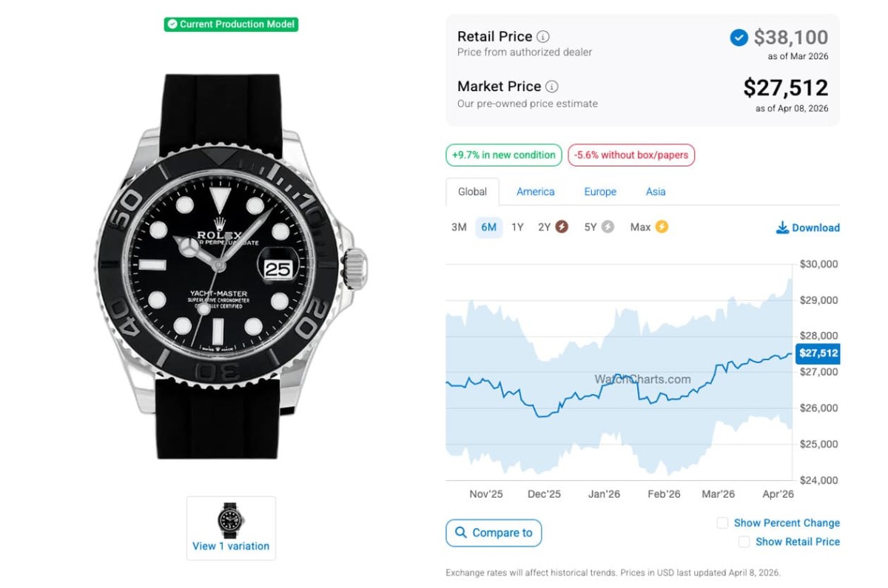Click the Download arrow icon

(782, 228)
